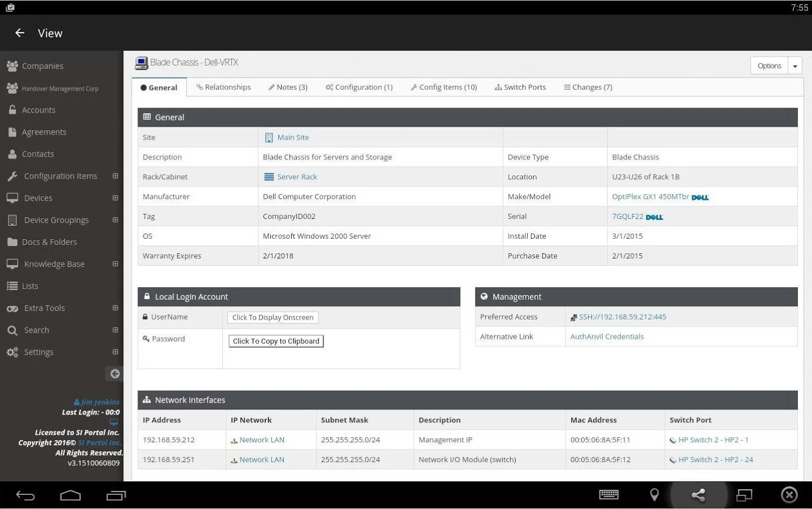Open SI Portal Inc. copyright link
Image resolution: width=812 pixels, height=509 pixels.
click(x=99, y=443)
